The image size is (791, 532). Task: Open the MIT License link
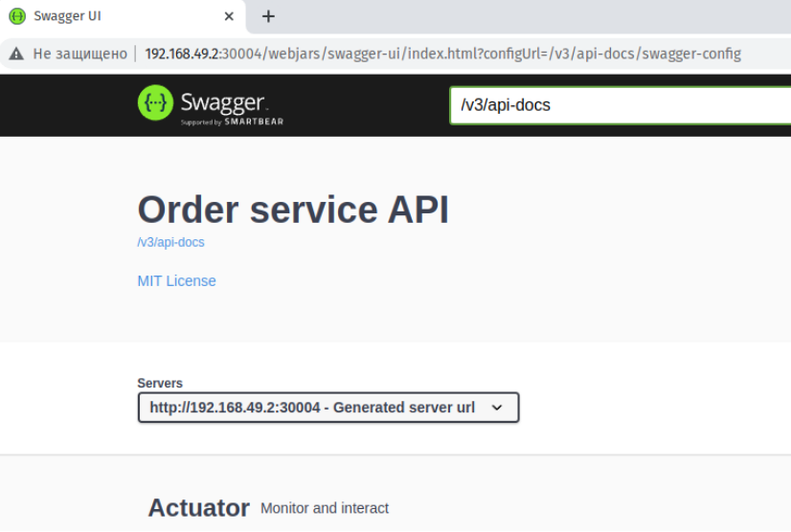(x=176, y=281)
